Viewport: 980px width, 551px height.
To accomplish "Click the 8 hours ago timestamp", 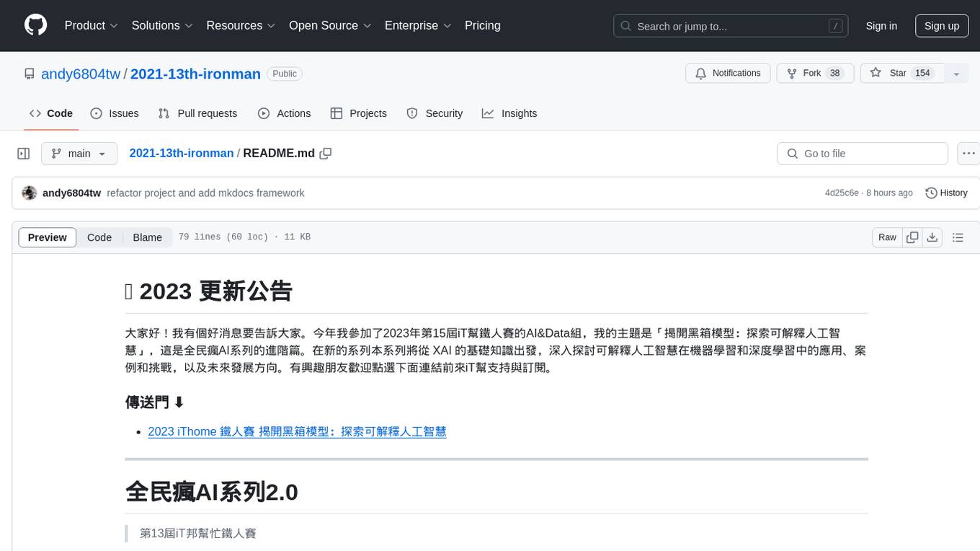I will coord(889,193).
